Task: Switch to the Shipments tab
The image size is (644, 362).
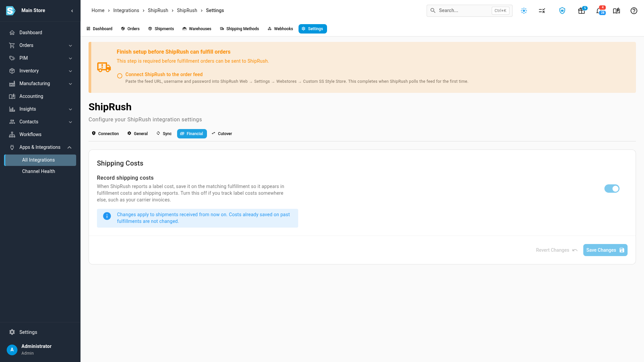Action: pos(161,29)
